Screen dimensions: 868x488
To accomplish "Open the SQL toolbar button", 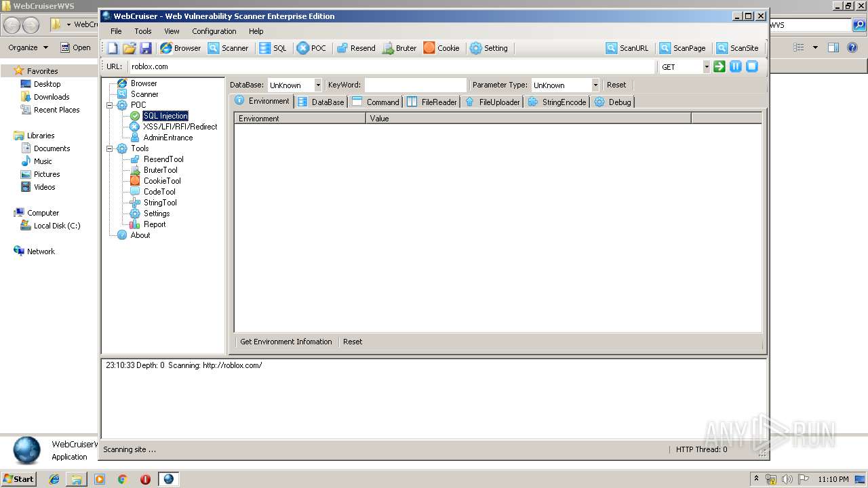I will point(273,48).
